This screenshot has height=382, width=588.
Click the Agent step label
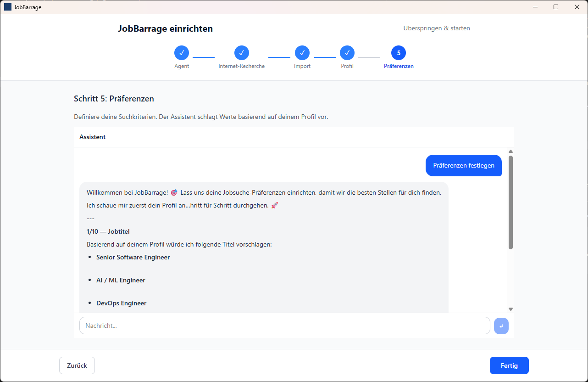182,66
